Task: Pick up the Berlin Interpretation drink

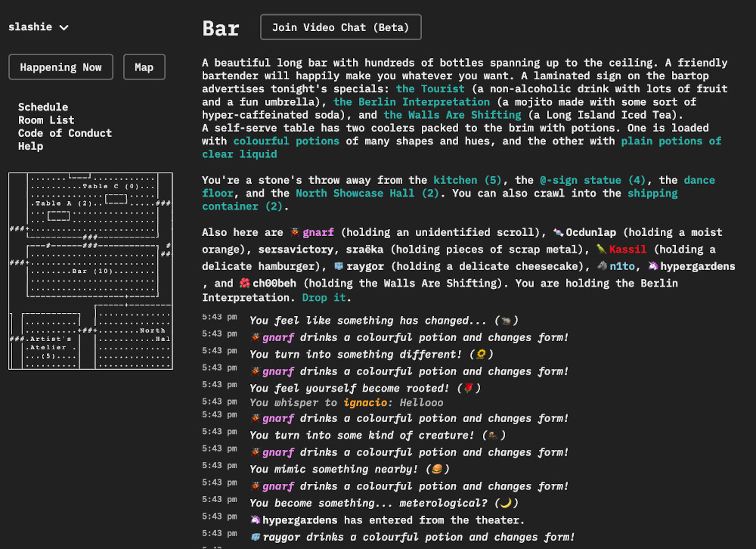Action: coord(411,102)
